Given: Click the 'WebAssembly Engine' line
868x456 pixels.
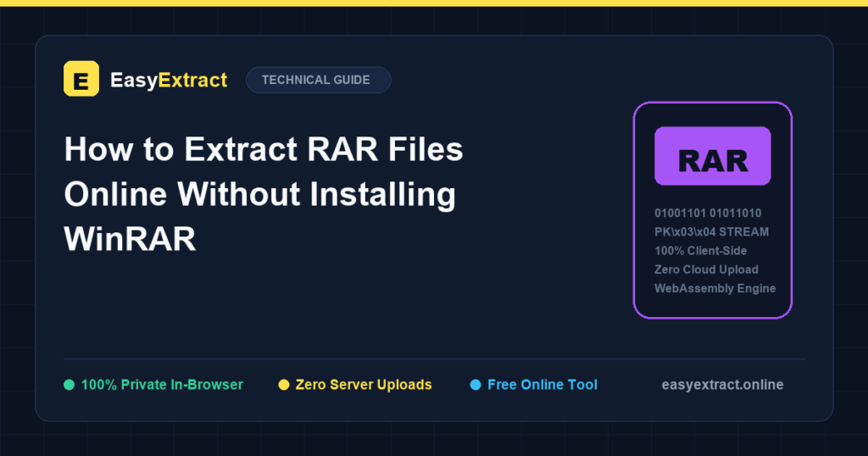Looking at the screenshot, I should click(715, 288).
